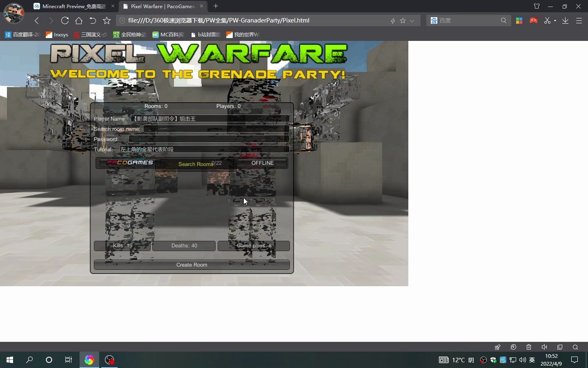
Task: Go forward with the forward arrow
Action: (51, 20)
